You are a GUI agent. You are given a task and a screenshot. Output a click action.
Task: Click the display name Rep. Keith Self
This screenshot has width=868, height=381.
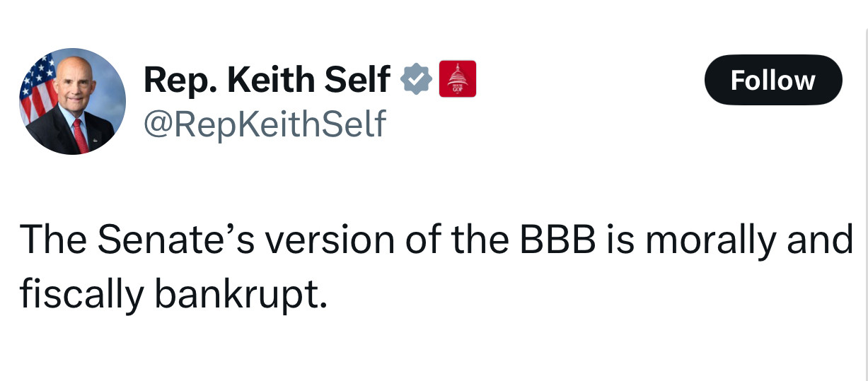266,80
